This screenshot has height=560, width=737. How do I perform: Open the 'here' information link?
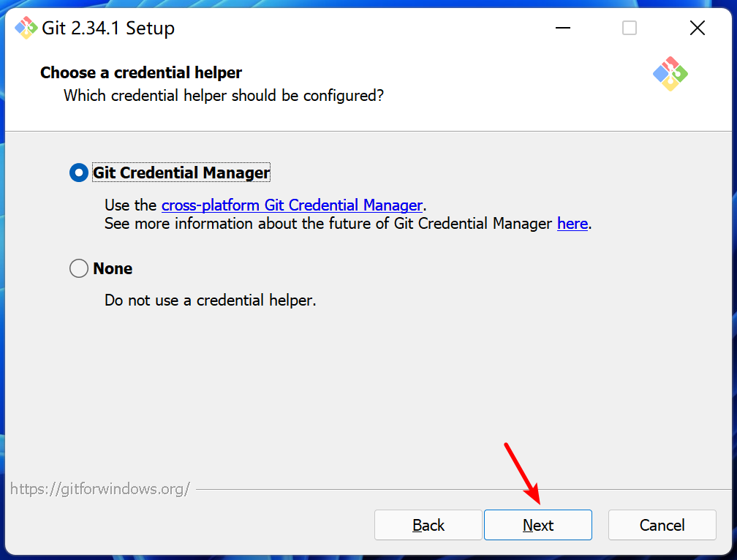[572, 224]
